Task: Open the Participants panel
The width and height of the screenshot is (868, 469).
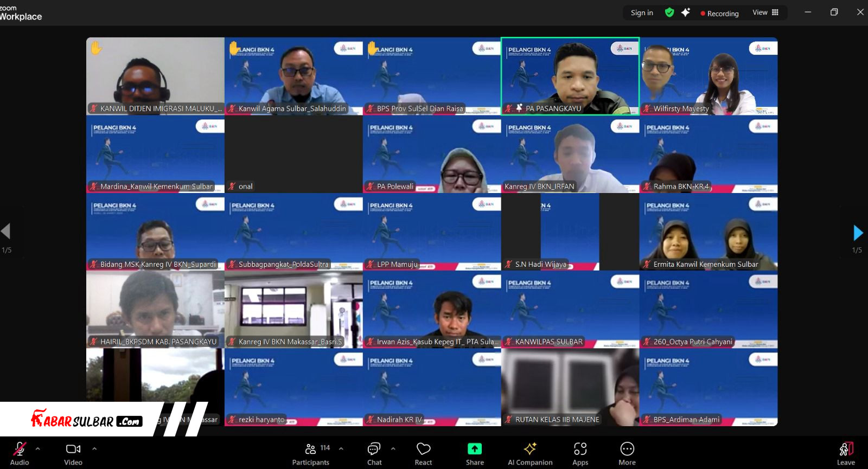Action: (x=310, y=453)
